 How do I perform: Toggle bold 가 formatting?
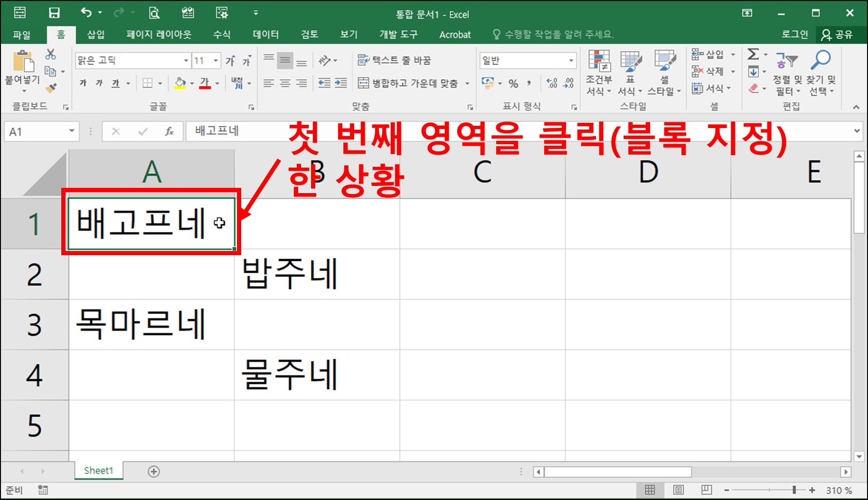[x=83, y=83]
